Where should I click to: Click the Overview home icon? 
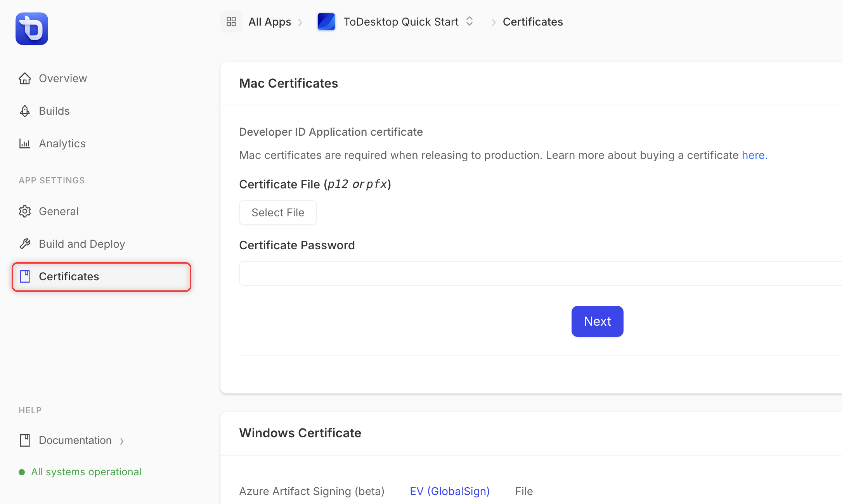pyautogui.click(x=25, y=78)
